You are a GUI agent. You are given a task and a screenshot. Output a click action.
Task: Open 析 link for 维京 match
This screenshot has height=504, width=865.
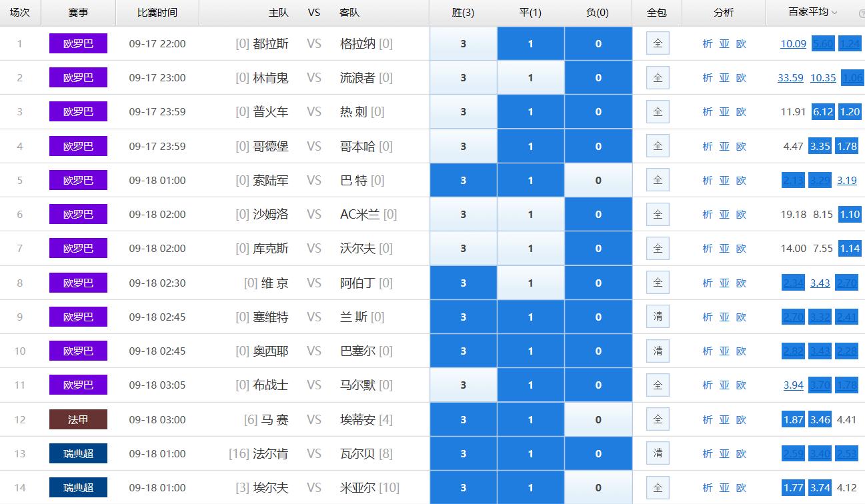[708, 283]
